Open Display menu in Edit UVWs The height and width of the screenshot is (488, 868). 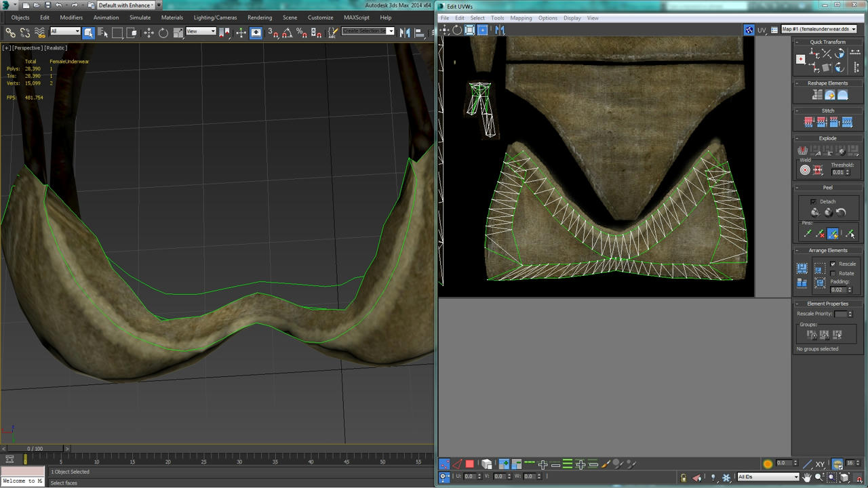pos(572,18)
